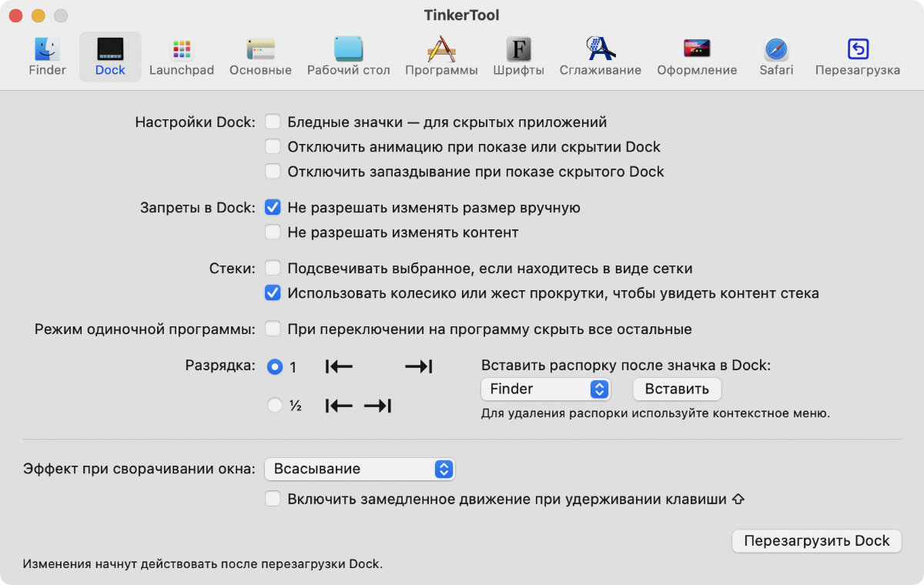Viewport: 924px width, 585px height.
Task: Check Не разрешать изменять контент
Action: (x=273, y=232)
